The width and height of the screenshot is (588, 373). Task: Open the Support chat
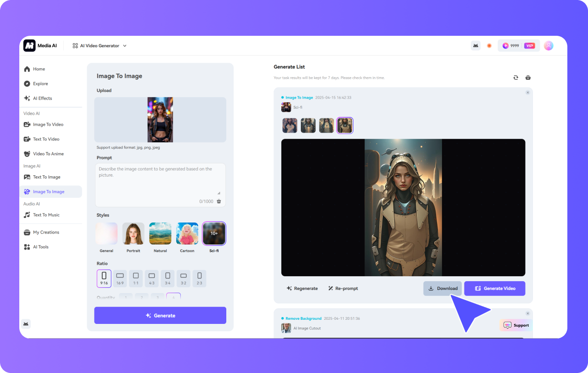[516, 325]
